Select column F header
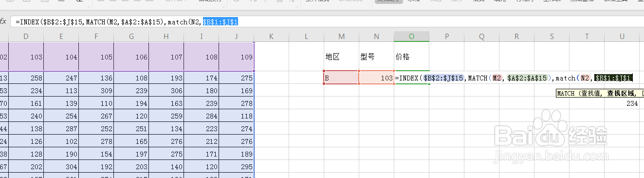This screenshot has height=178, width=644. (96, 37)
